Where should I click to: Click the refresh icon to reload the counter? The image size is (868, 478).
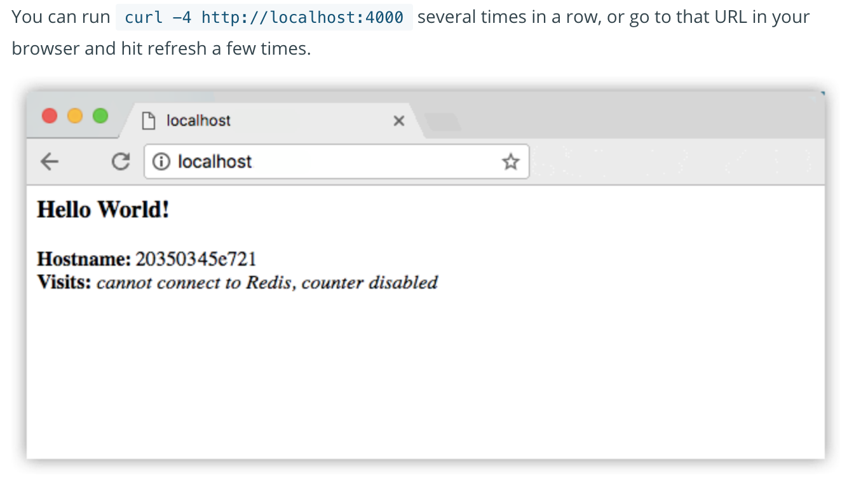[x=120, y=161]
